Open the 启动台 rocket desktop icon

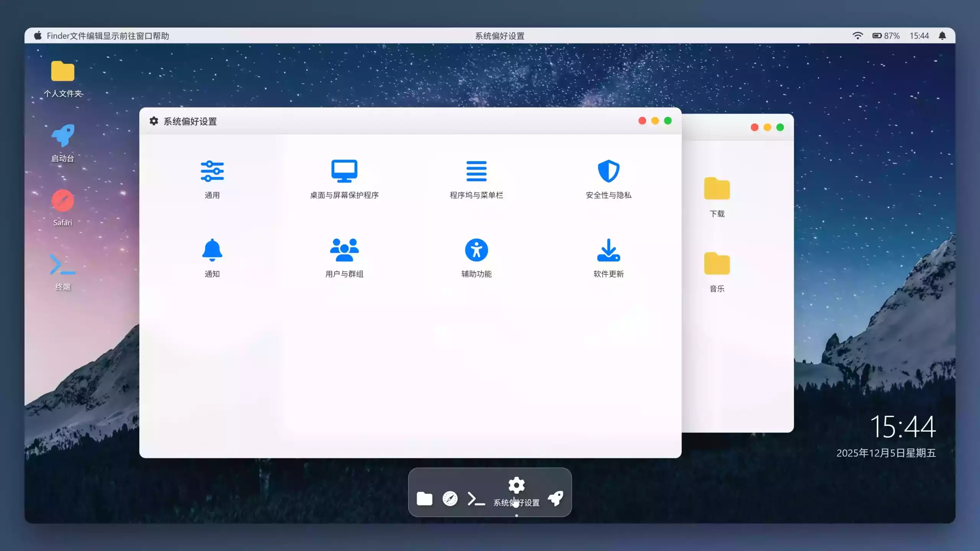(x=62, y=136)
